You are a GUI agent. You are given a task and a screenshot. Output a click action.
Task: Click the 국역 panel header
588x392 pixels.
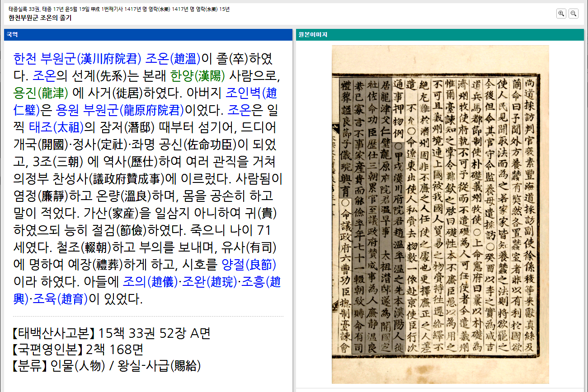click(x=148, y=35)
